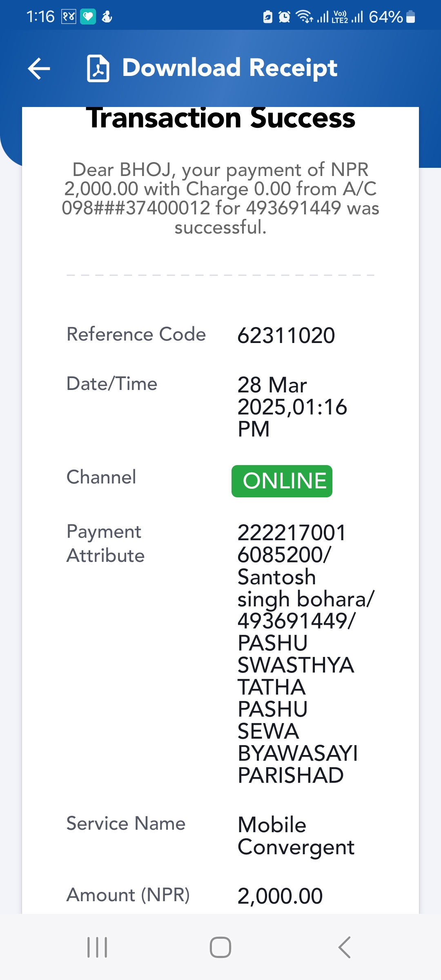Tap the amount value 2,000.00
This screenshot has height=980, width=441.
(x=280, y=896)
